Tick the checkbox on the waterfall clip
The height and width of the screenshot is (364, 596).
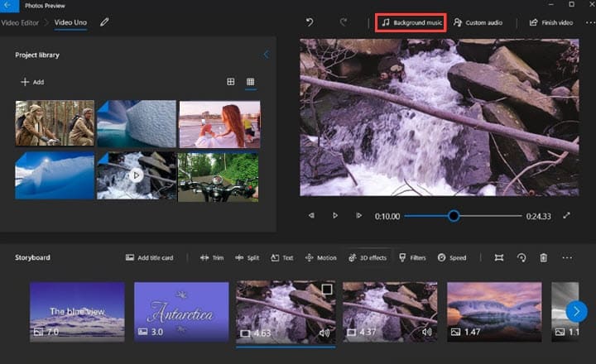(327, 290)
